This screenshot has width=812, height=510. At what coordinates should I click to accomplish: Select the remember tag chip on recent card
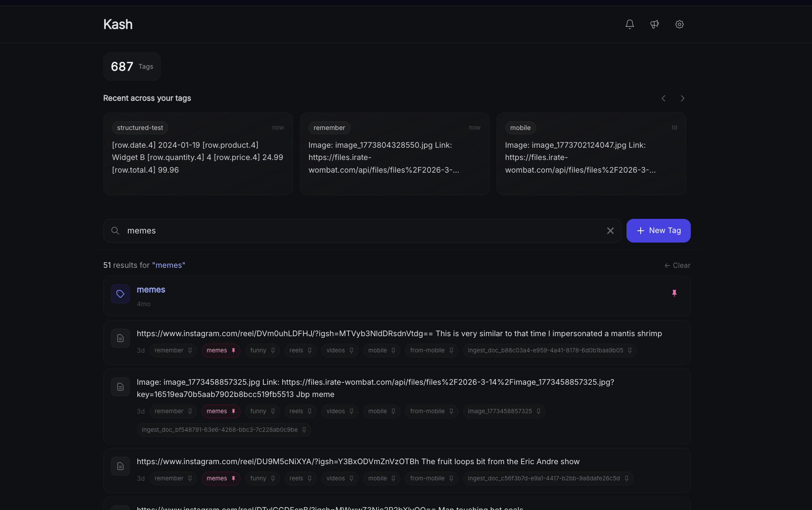[x=329, y=128]
